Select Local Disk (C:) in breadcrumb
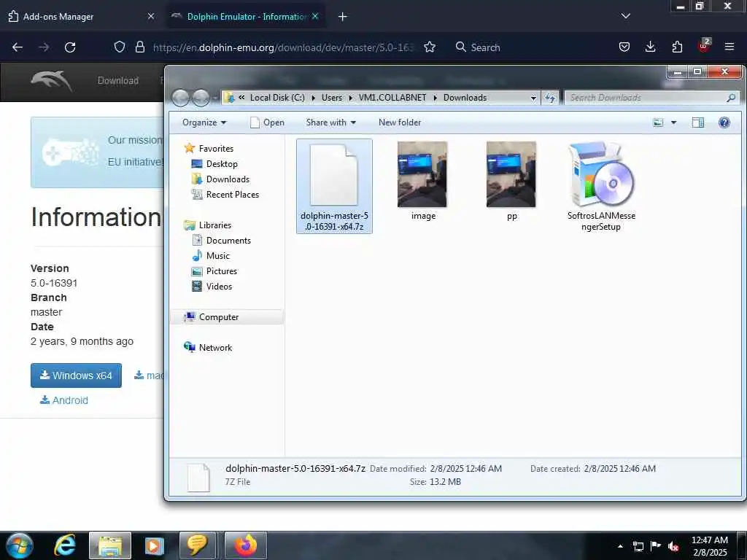 pos(277,98)
